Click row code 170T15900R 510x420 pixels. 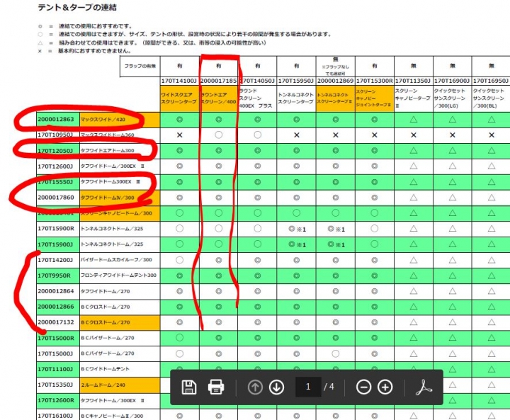click(56, 229)
